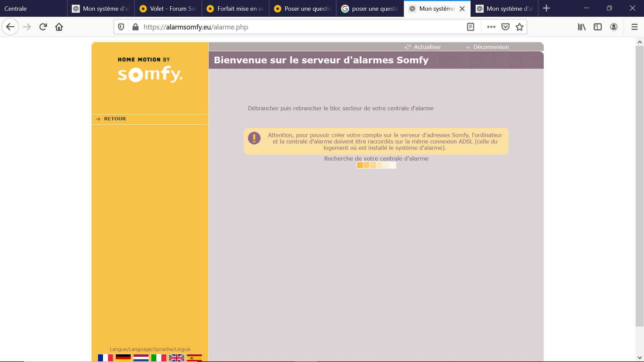Viewport: 644px width, 362px height.
Task: Select the Italian flag language
Action: coord(159,358)
